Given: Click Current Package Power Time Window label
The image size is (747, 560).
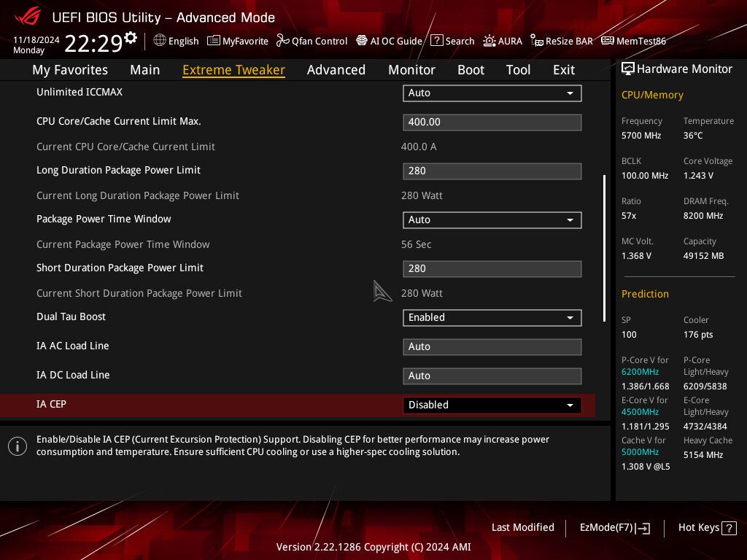Looking at the screenshot, I should tap(123, 244).
